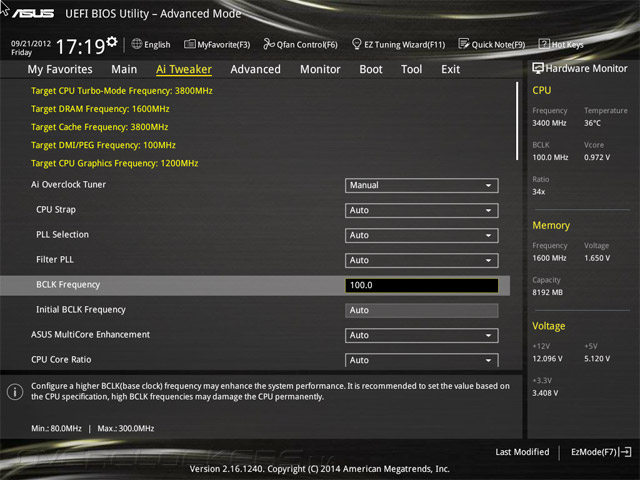This screenshot has height=480, width=640.
Task: Select the Initial BCLK Frequency label
Action: click(81, 310)
